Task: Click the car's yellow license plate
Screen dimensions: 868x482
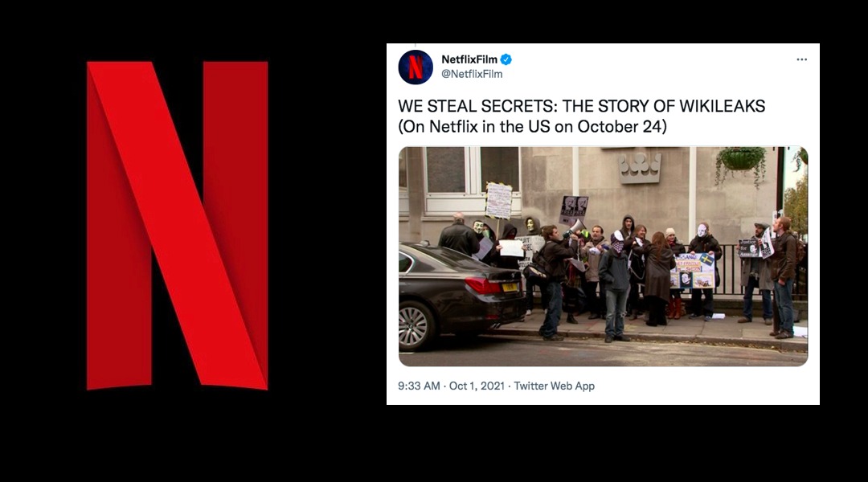Action: click(510, 288)
